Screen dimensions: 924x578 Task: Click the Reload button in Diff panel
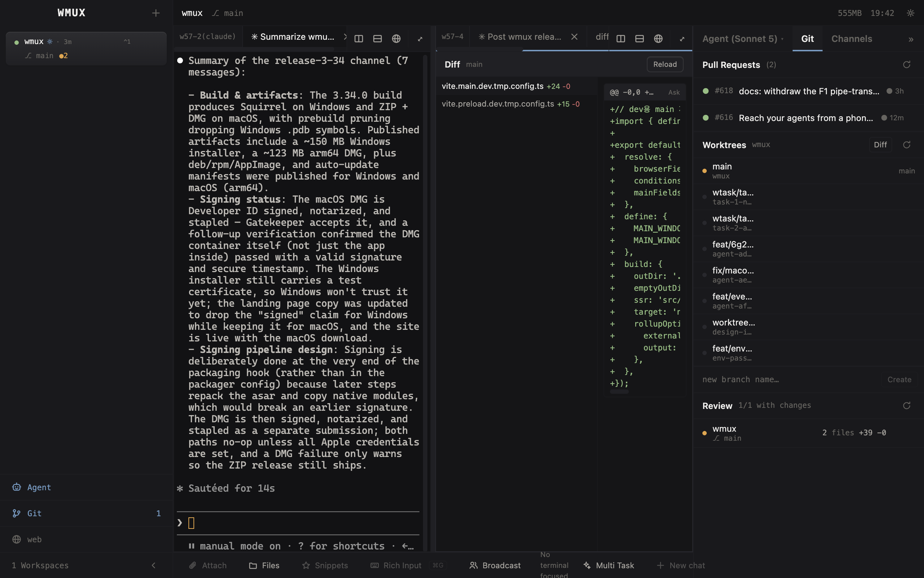tap(665, 64)
